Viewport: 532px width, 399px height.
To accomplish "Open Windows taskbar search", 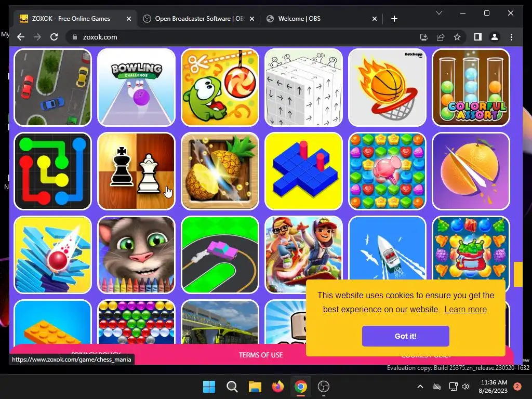I will click(232, 387).
